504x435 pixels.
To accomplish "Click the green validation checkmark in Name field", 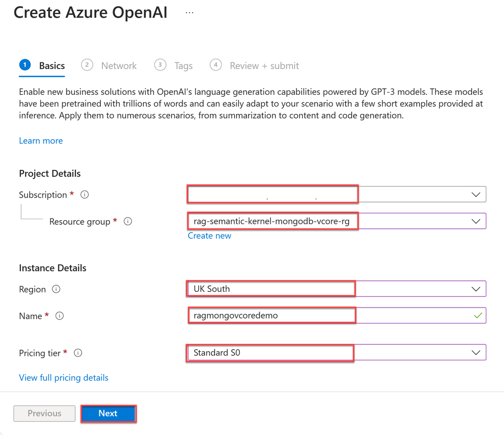I will coord(478,316).
